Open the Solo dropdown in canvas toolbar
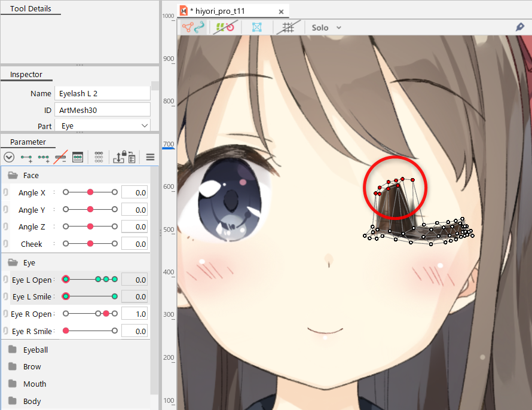Image resolution: width=532 pixels, height=410 pixels. 326,27
